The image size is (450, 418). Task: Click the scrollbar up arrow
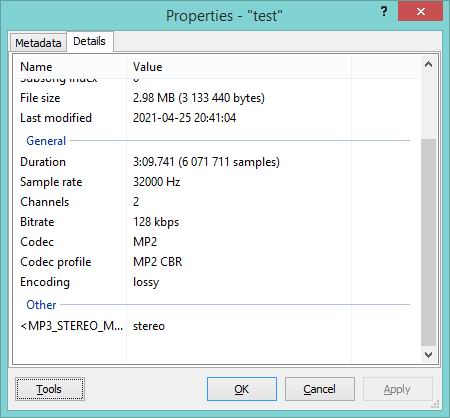point(428,64)
